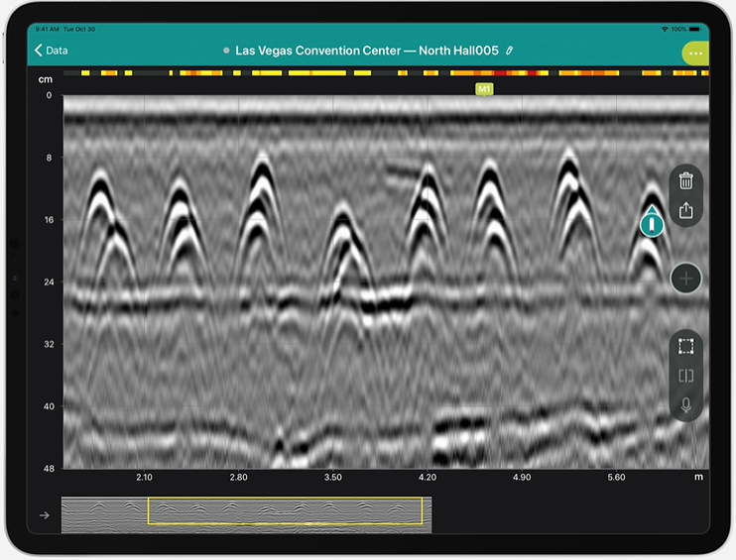Image resolution: width=736 pixels, height=560 pixels.
Task: Tap the gray status dot before title
Action: coord(226,51)
